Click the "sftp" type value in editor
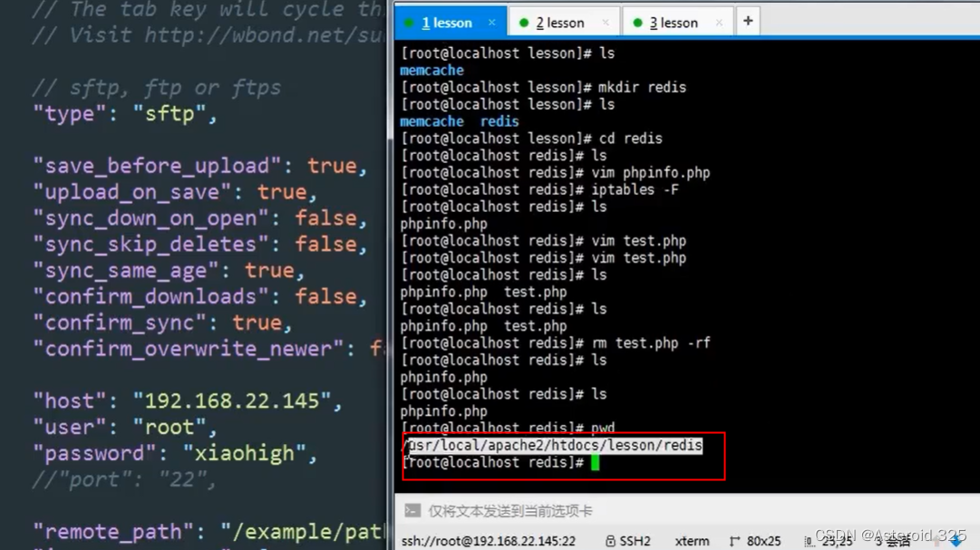Screen dimensions: 980x550 170,114
